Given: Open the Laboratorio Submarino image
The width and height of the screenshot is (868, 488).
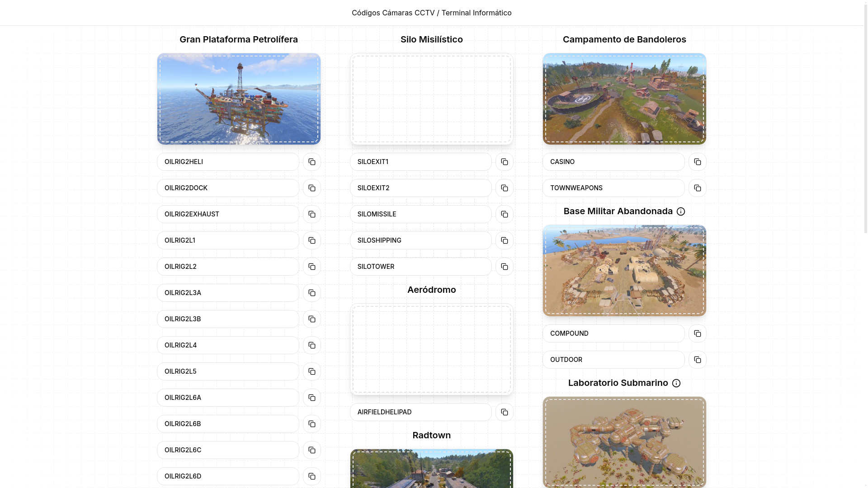Looking at the screenshot, I should pos(624,442).
